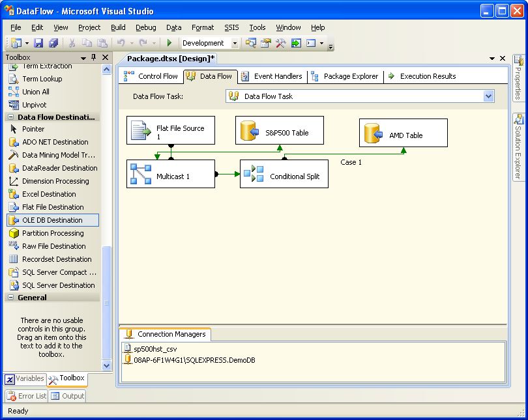The image size is (528, 420).
Task: Select the Excel Destination toolbox item
Action: tap(48, 194)
